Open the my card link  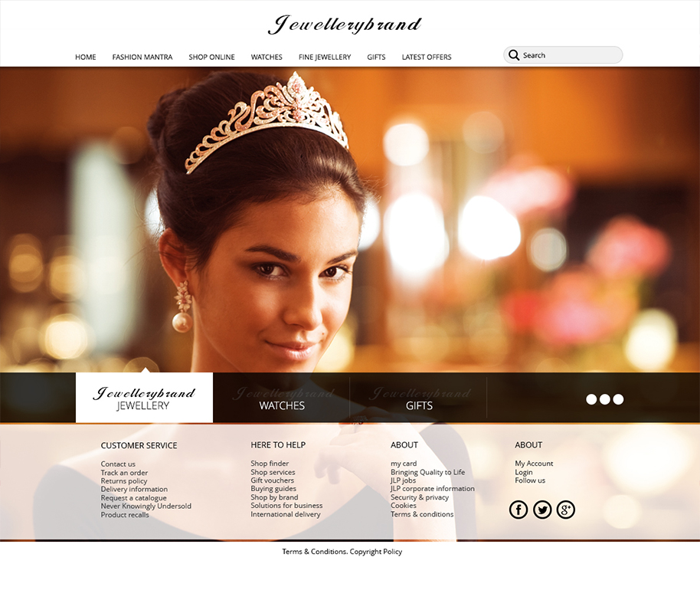[x=404, y=464]
